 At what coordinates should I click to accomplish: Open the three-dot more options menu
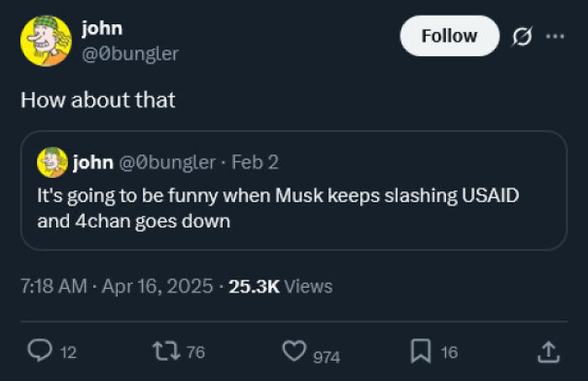554,36
